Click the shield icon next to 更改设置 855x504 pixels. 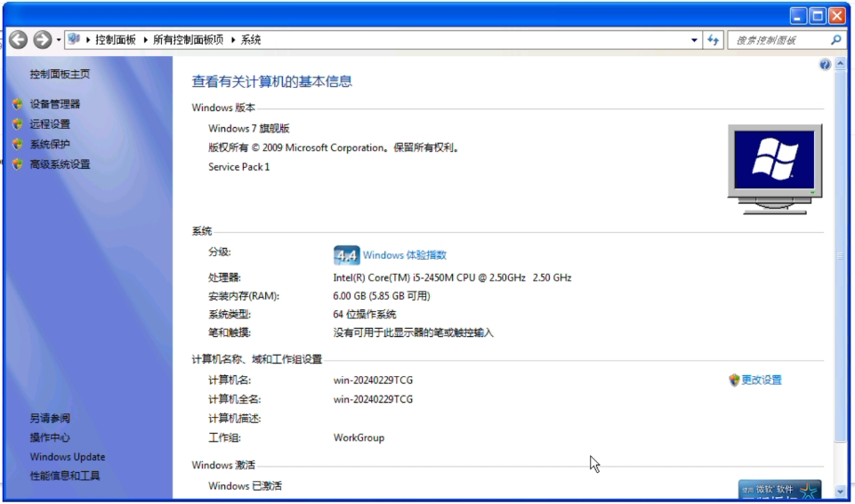pyautogui.click(x=734, y=380)
